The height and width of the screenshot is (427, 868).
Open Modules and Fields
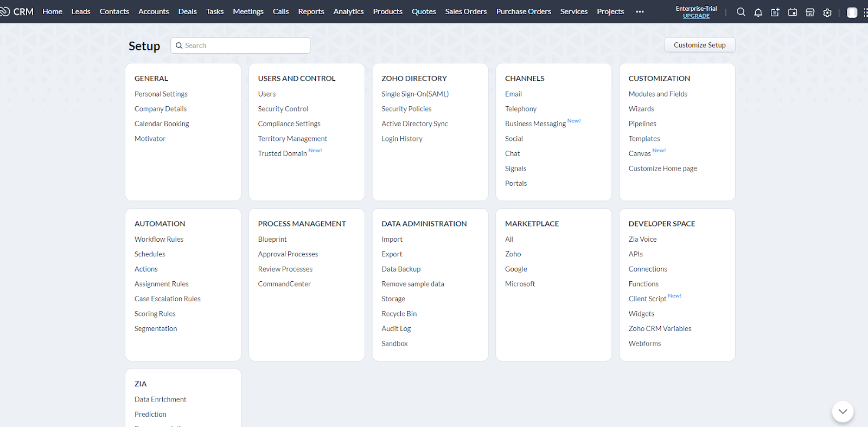click(x=658, y=94)
